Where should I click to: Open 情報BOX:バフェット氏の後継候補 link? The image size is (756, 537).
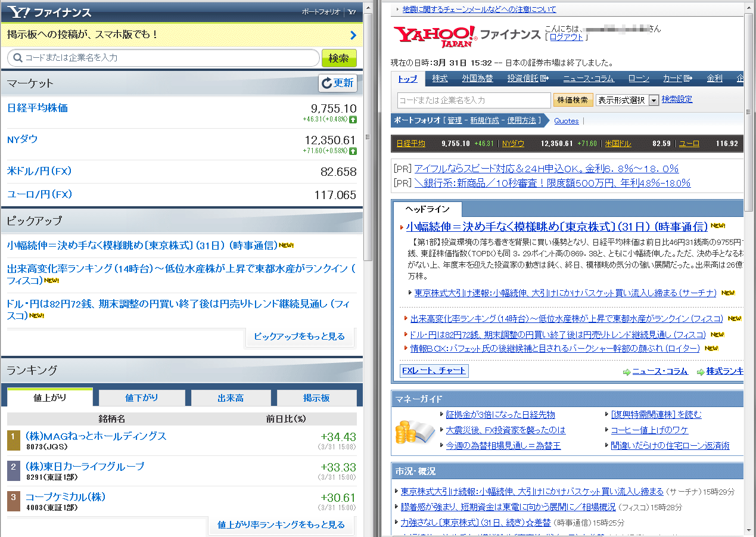click(x=555, y=348)
